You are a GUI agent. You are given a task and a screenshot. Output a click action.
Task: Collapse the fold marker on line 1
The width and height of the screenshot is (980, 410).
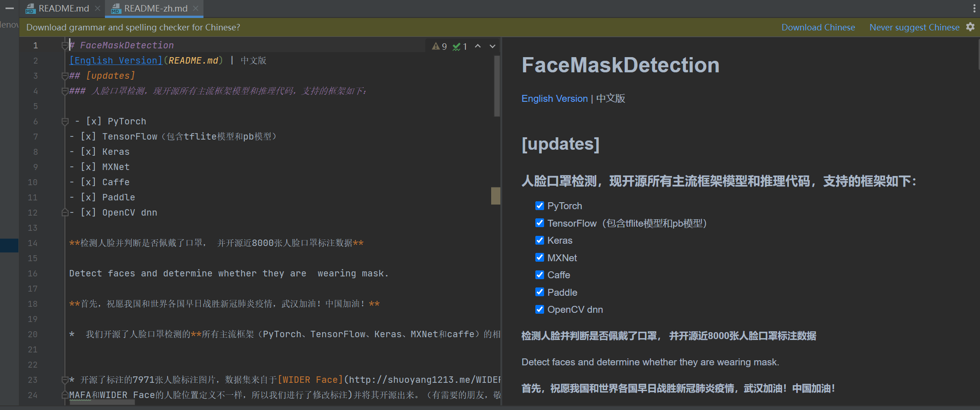click(65, 45)
